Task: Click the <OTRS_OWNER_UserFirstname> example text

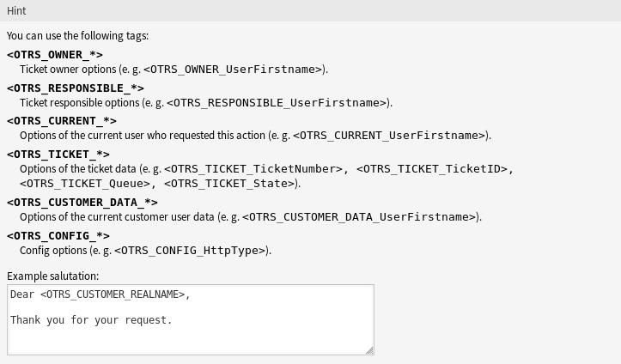Action: coord(233,70)
